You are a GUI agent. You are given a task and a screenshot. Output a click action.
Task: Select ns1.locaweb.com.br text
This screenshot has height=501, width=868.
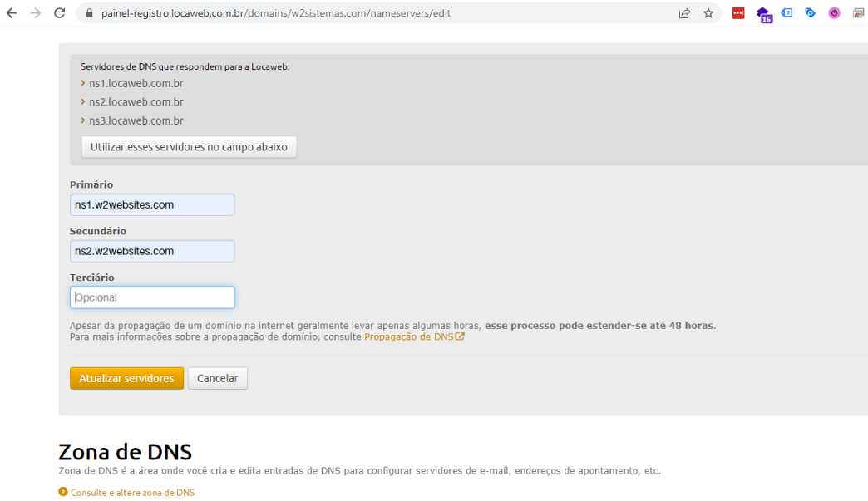coord(136,83)
